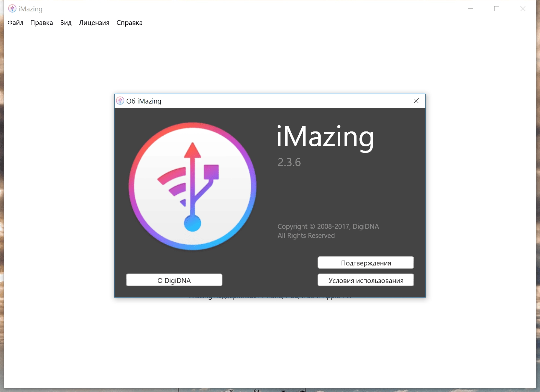
Task: Click the Copyright © 2008-2017, DigiDNA text
Action: click(328, 227)
